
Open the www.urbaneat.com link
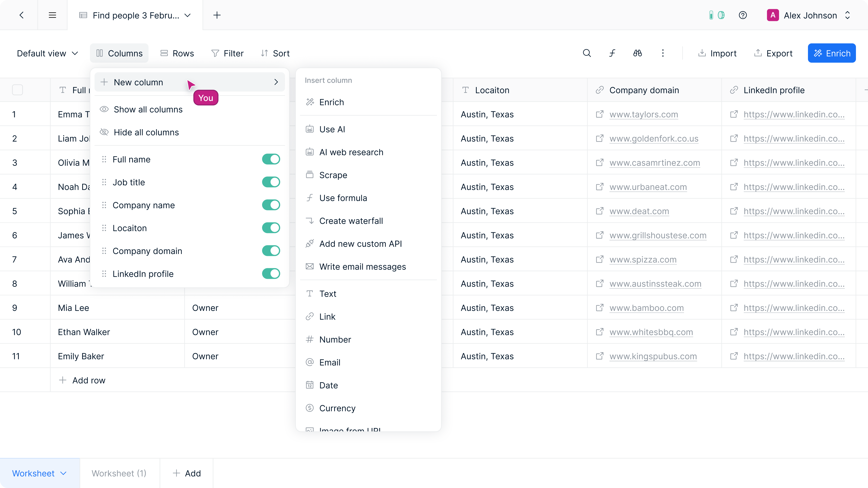click(648, 187)
